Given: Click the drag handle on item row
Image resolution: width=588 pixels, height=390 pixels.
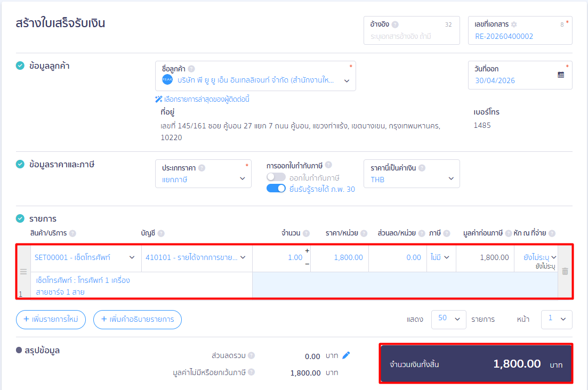Looking at the screenshot, I should pos(23,272).
